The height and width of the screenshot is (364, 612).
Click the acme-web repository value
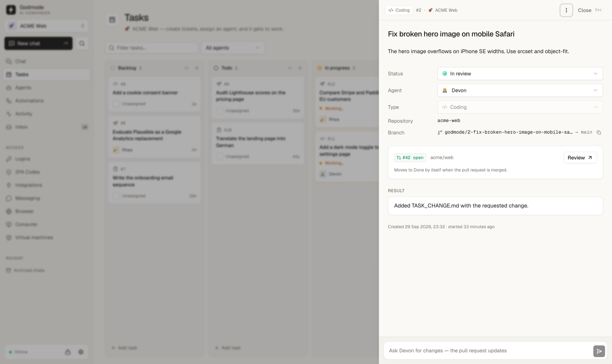click(449, 121)
